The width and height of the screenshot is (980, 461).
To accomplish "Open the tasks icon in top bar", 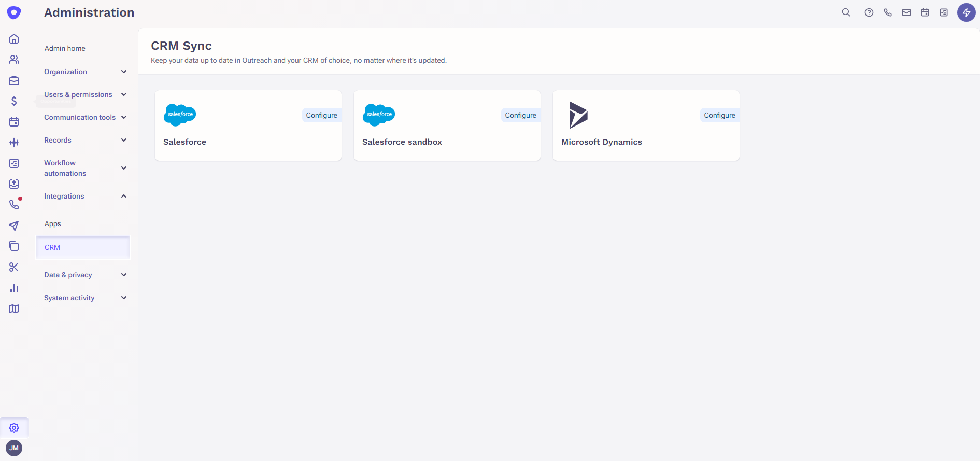I will point(944,12).
